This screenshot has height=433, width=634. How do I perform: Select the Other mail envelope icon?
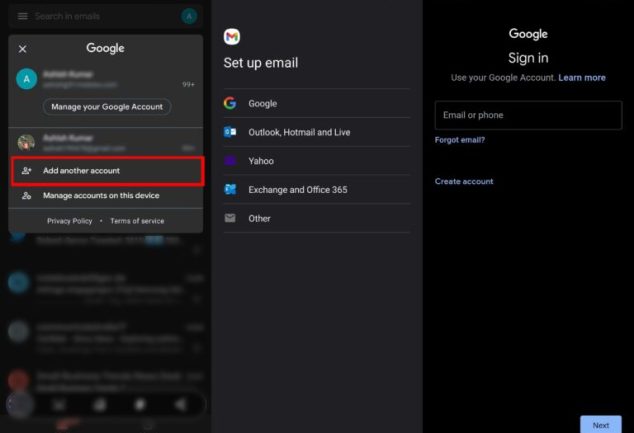tap(231, 218)
